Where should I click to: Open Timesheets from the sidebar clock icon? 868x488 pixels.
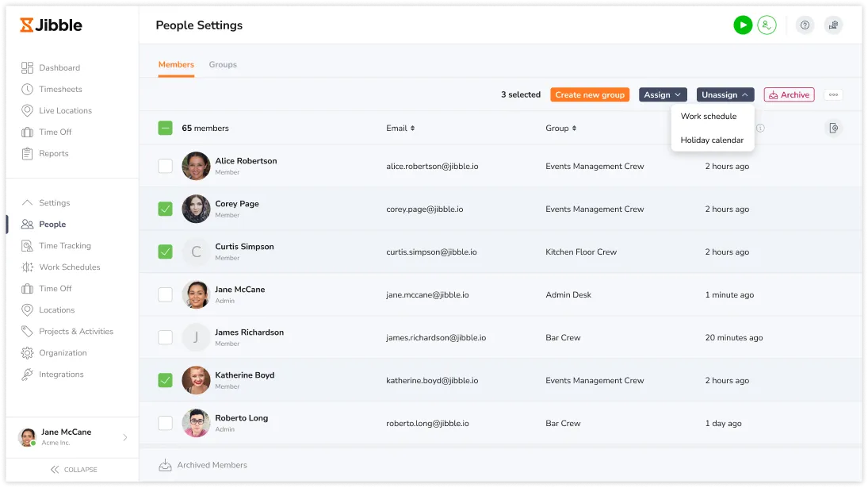point(28,90)
